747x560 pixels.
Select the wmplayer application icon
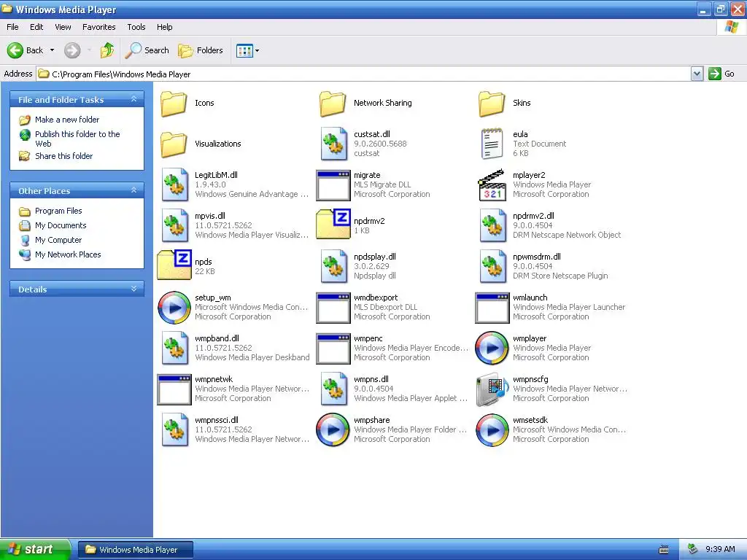(492, 349)
